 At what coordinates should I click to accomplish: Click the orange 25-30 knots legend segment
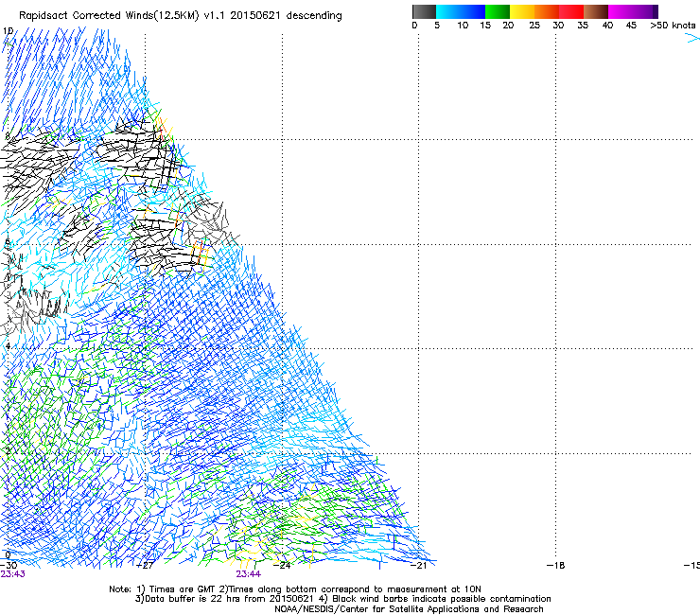pos(547,11)
